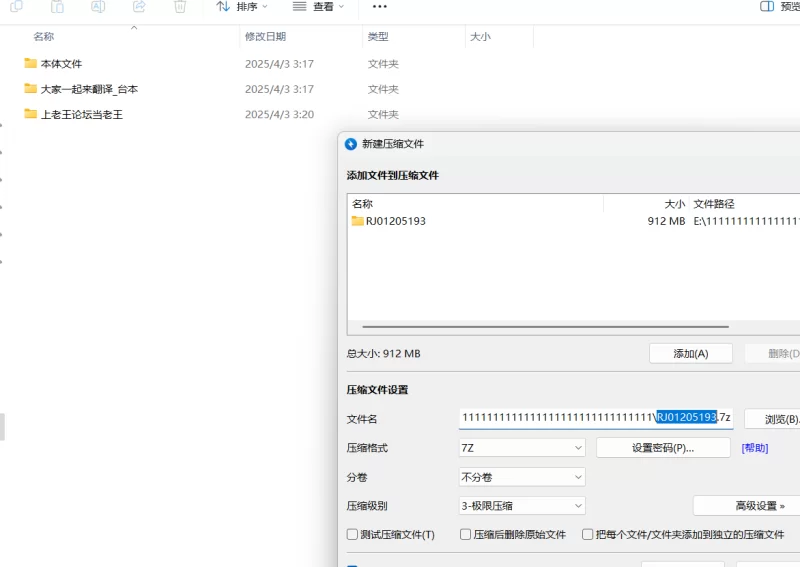Click the 添加(A) button
The image size is (800, 567).
pos(690,353)
